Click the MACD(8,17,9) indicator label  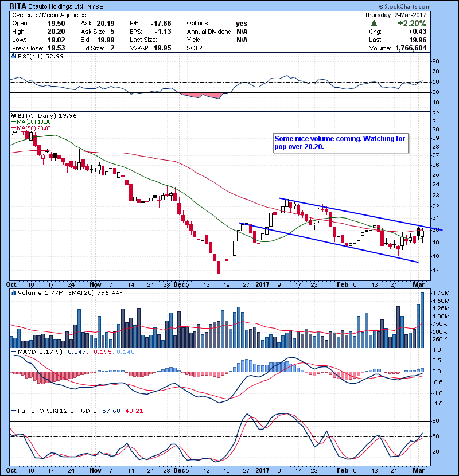point(40,352)
